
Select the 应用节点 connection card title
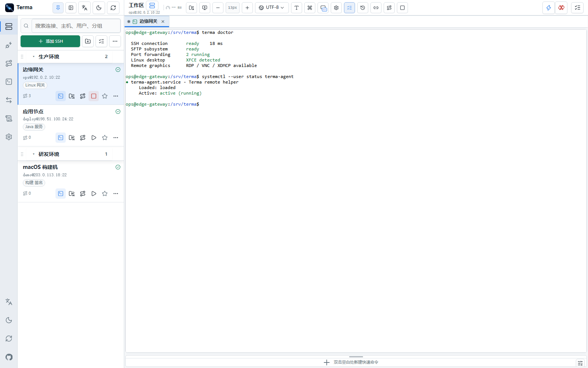33,112
